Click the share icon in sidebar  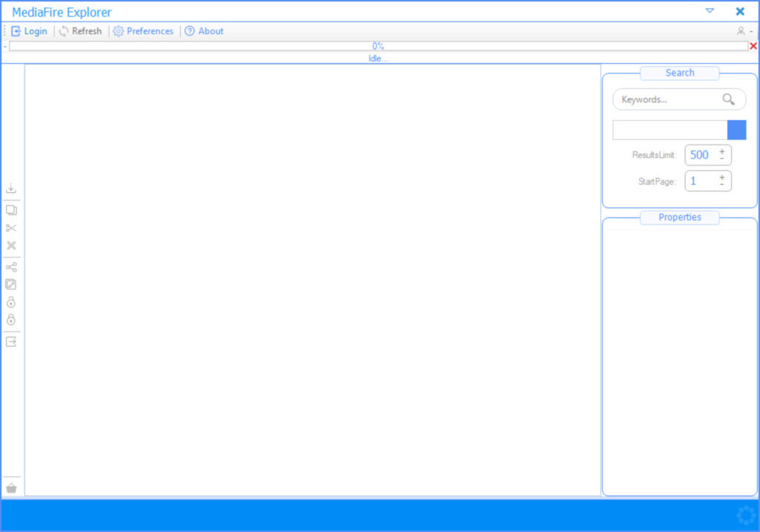[x=11, y=267]
